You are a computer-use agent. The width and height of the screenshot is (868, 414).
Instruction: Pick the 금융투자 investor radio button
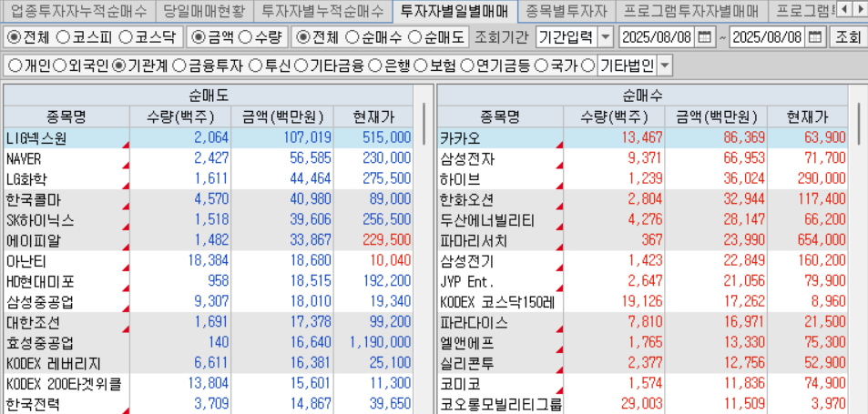[x=179, y=66]
